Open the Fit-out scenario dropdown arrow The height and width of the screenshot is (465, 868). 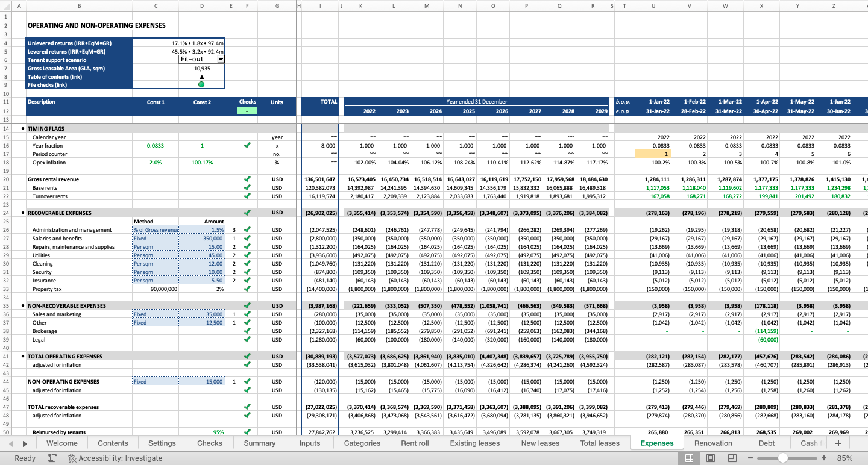tap(221, 60)
